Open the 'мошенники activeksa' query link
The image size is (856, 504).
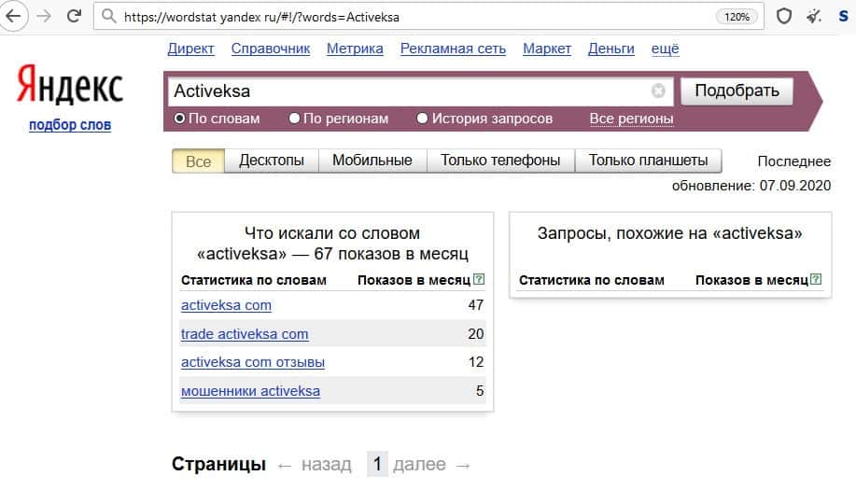[250, 391]
